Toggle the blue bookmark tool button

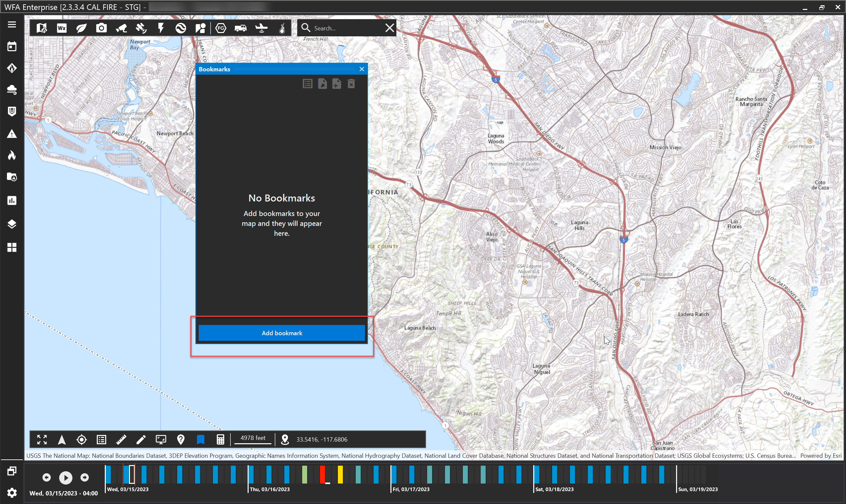pyautogui.click(x=201, y=440)
